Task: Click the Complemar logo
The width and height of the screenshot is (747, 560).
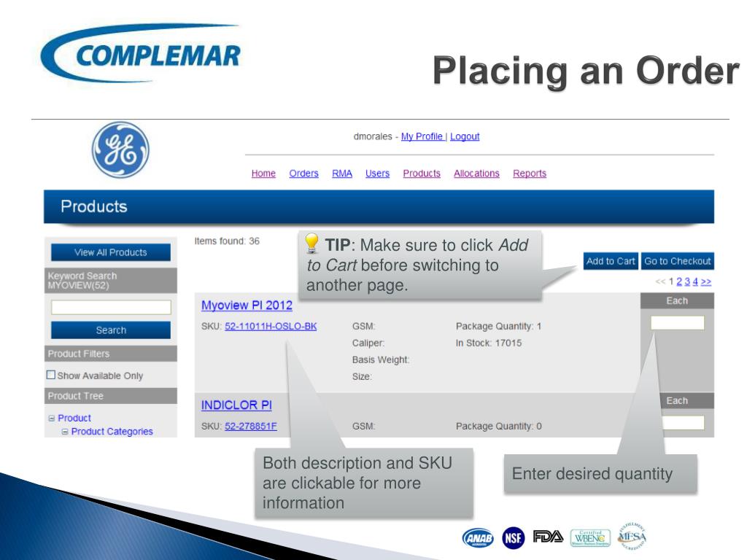Action: tap(141, 53)
